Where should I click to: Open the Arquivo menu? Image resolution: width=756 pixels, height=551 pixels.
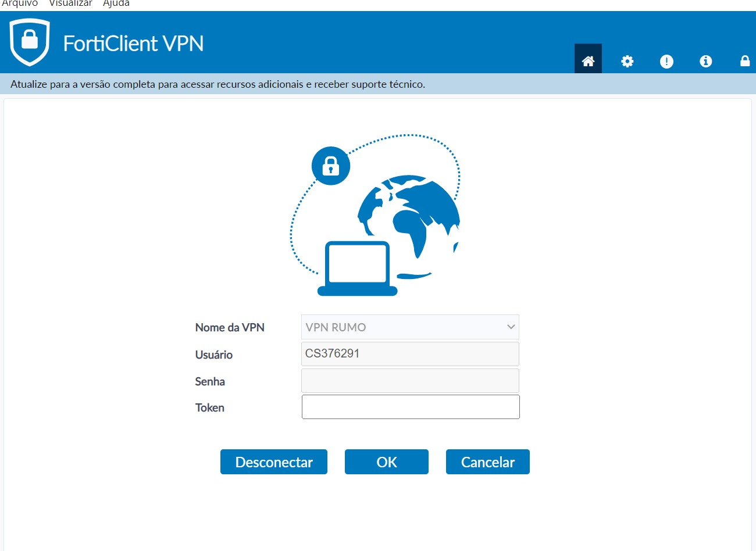(x=19, y=3)
